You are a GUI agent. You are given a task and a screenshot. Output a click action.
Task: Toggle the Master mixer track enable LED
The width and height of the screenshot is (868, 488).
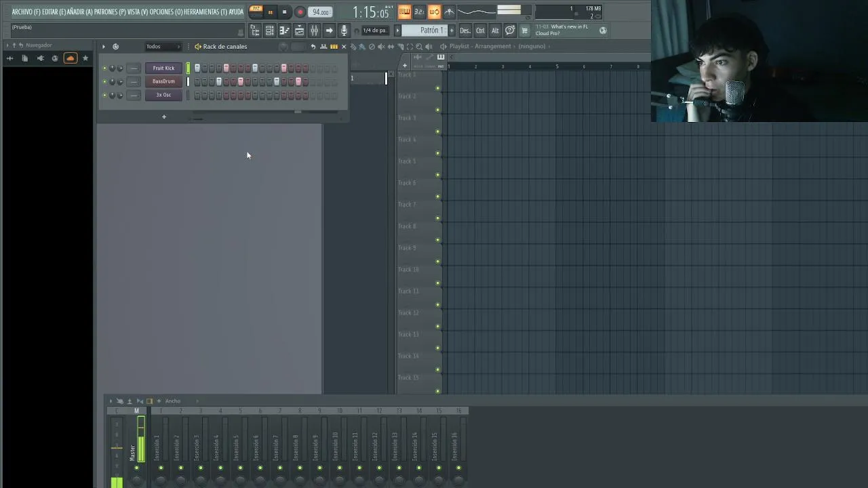click(136, 468)
